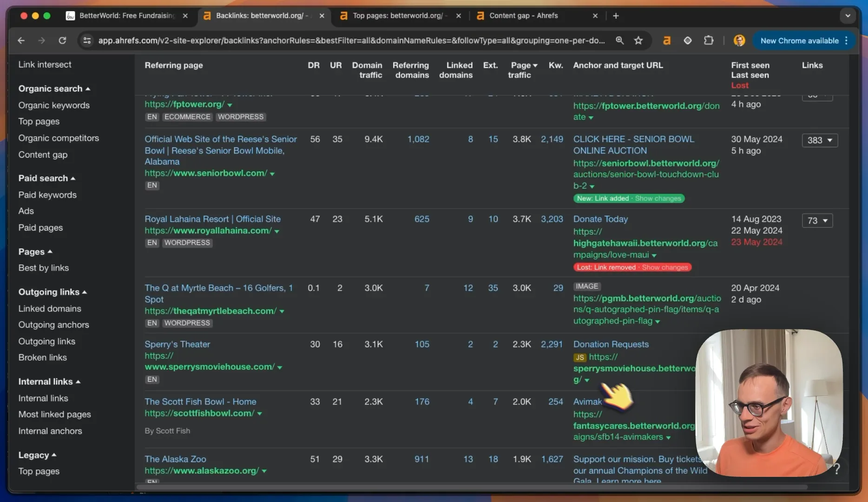Open the Chrome three-dot menu
Image resolution: width=868 pixels, height=502 pixels.
tap(847, 40)
